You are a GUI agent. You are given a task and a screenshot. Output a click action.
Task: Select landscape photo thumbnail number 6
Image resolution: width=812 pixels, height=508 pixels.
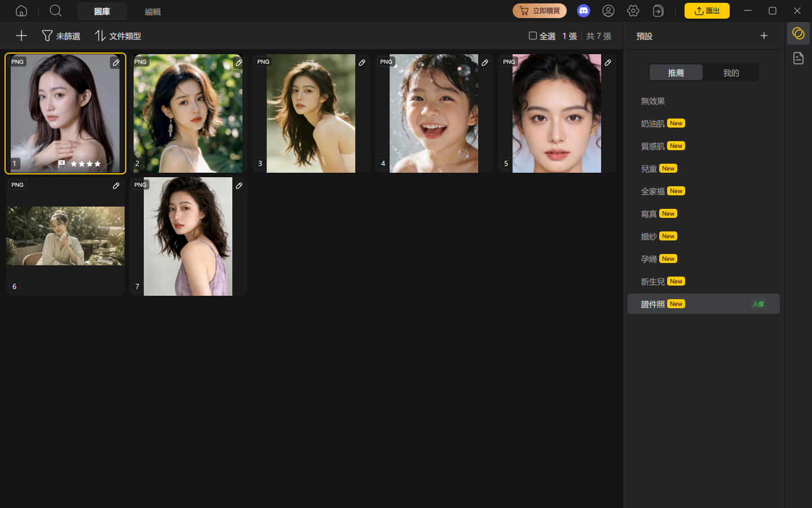65,236
